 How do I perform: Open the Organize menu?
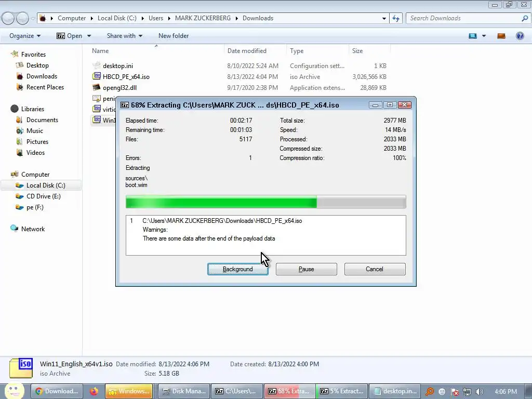pyautogui.click(x=25, y=36)
